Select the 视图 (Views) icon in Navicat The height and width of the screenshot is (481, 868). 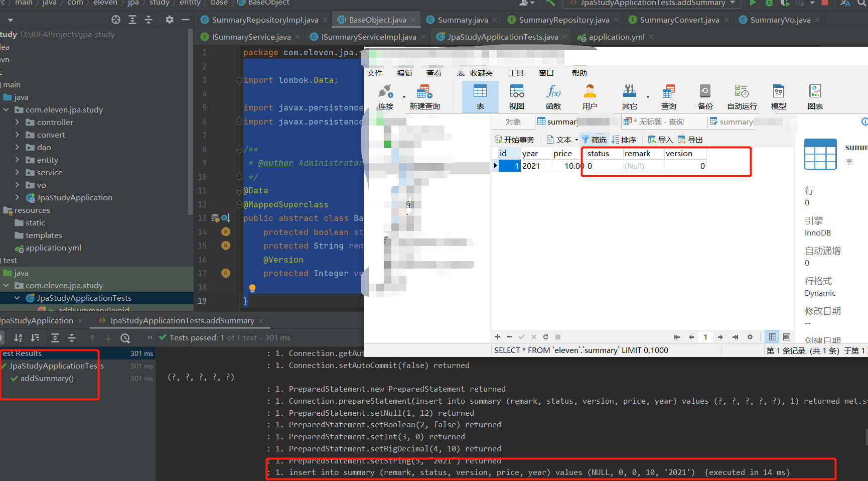517,96
